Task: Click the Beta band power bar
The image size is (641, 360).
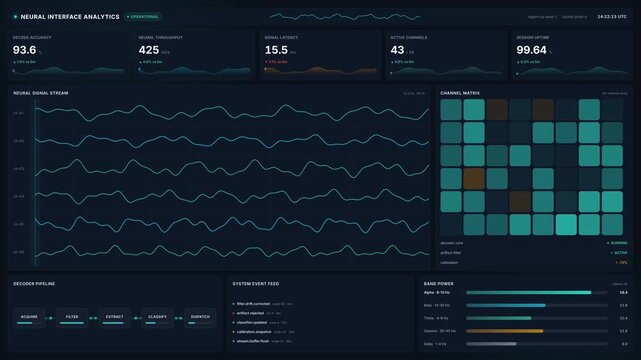Action: click(506, 305)
